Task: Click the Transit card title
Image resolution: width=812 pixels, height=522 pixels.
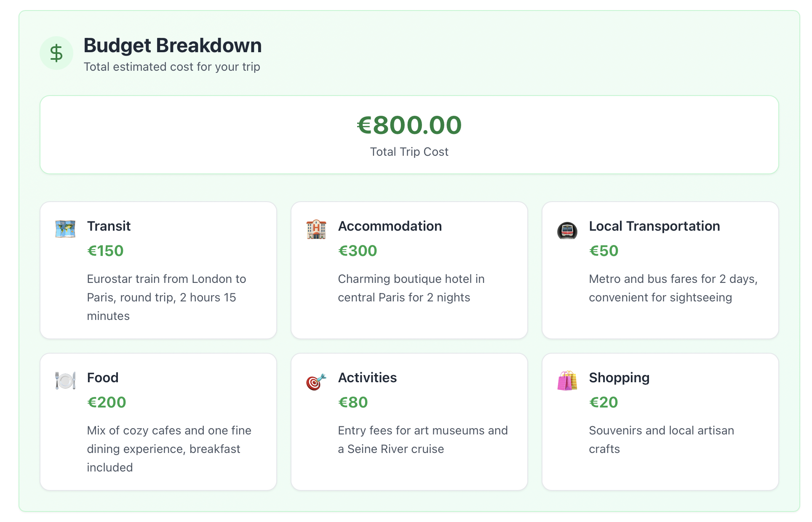Action: tap(109, 226)
